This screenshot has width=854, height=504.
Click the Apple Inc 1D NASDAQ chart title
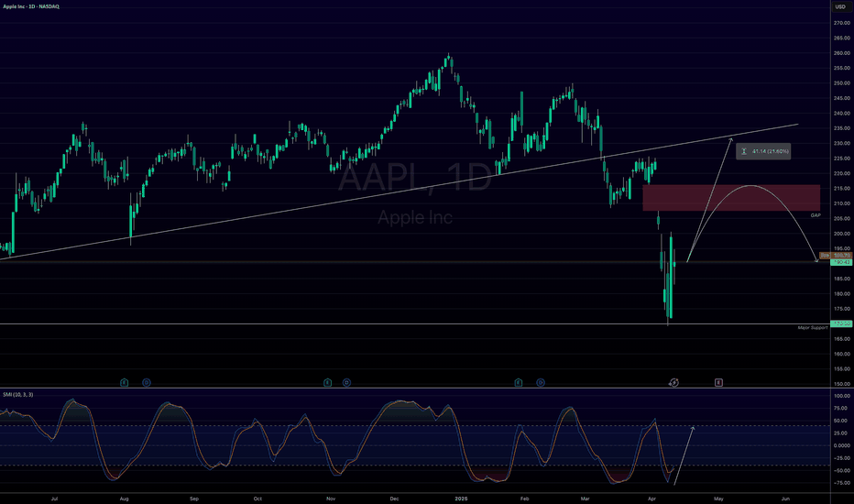31,6
